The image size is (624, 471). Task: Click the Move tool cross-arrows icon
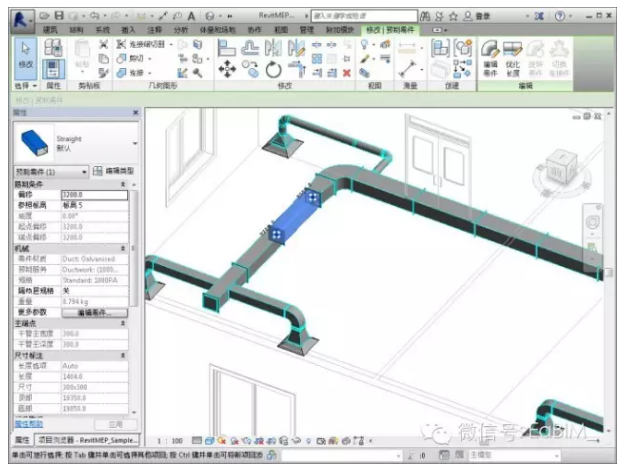(x=227, y=69)
